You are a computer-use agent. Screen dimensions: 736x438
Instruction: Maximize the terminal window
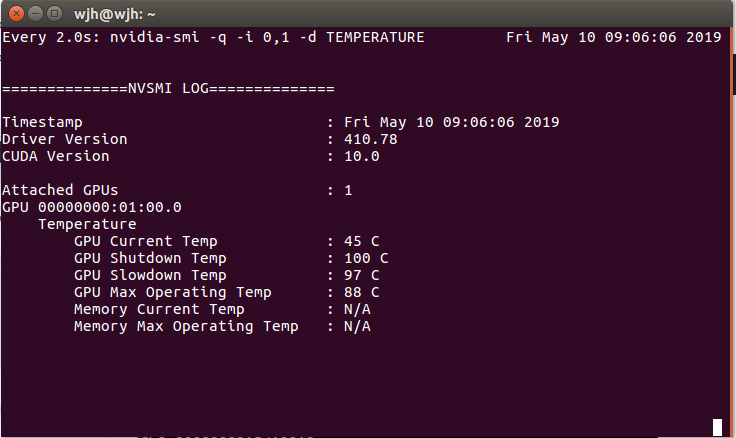[x=54, y=14]
